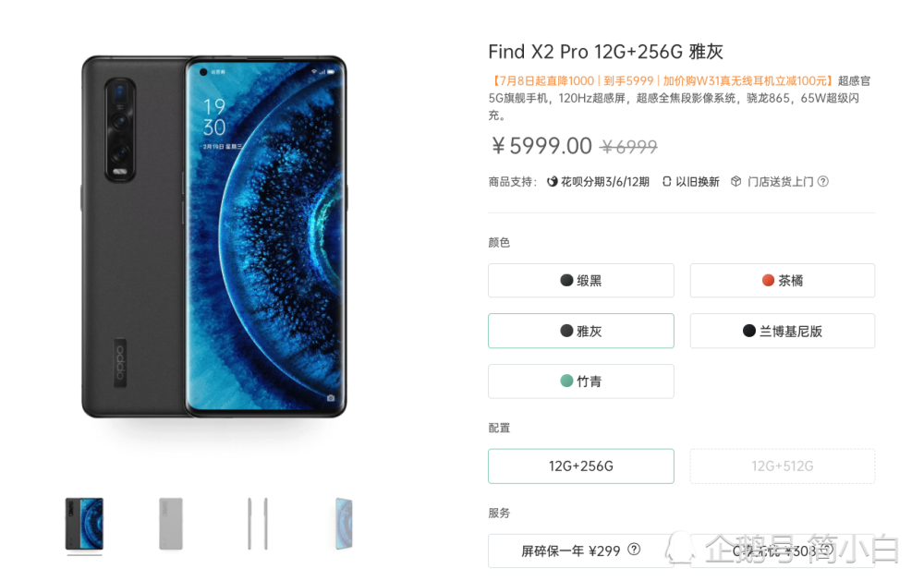
Task: Pick the 竹青 color option
Action: pos(580,381)
